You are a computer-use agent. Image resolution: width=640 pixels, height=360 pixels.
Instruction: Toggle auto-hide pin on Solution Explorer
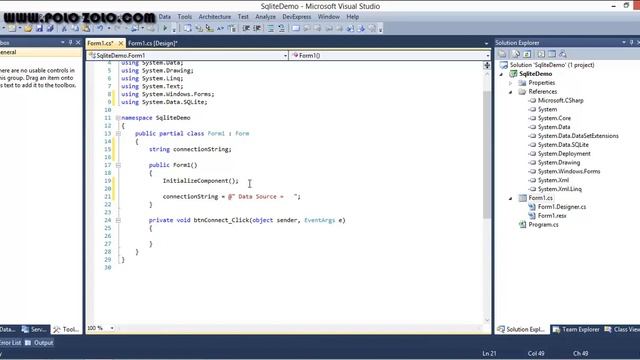click(x=631, y=42)
